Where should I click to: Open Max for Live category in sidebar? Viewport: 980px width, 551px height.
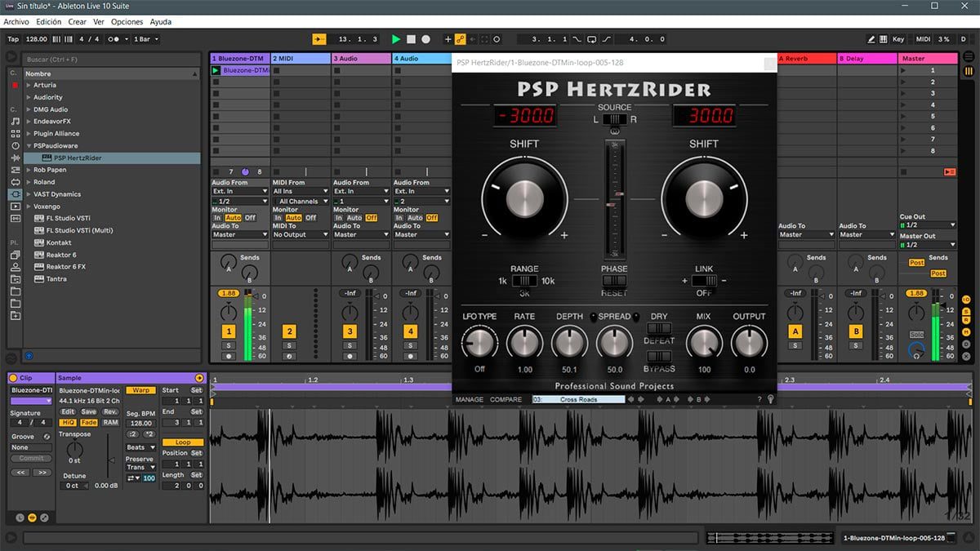click(x=15, y=182)
